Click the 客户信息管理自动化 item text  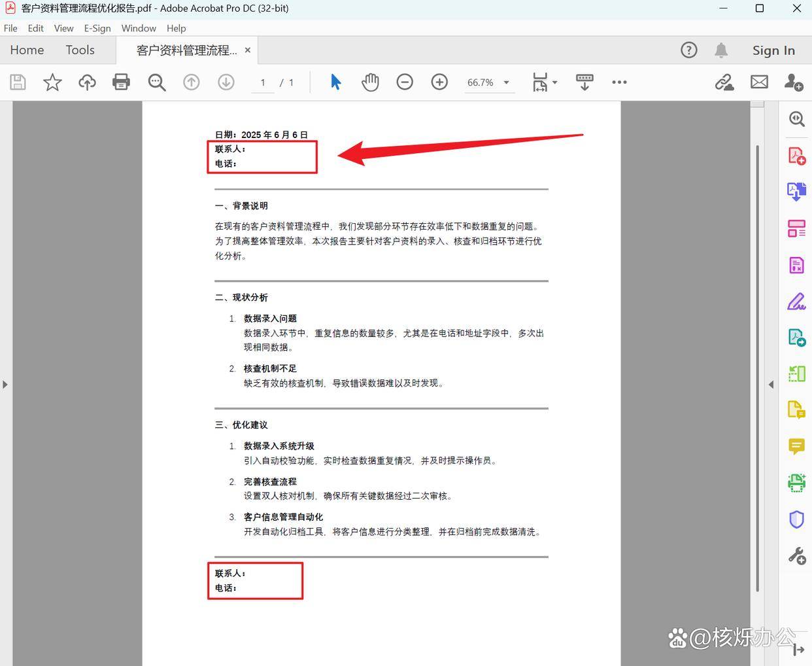(x=283, y=517)
